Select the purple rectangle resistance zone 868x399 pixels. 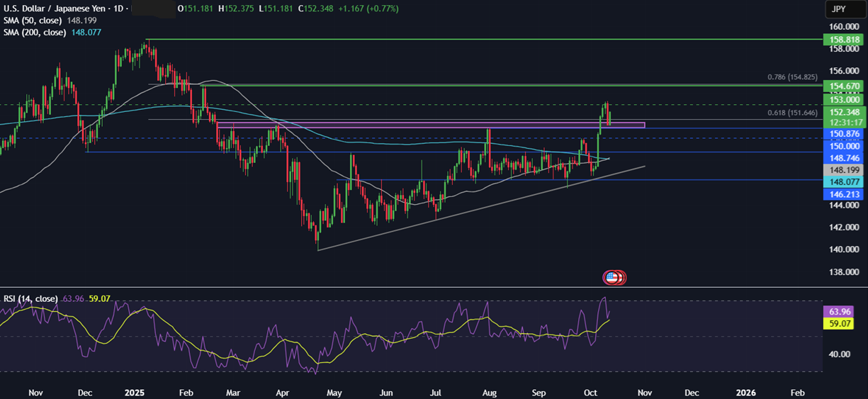coord(425,125)
